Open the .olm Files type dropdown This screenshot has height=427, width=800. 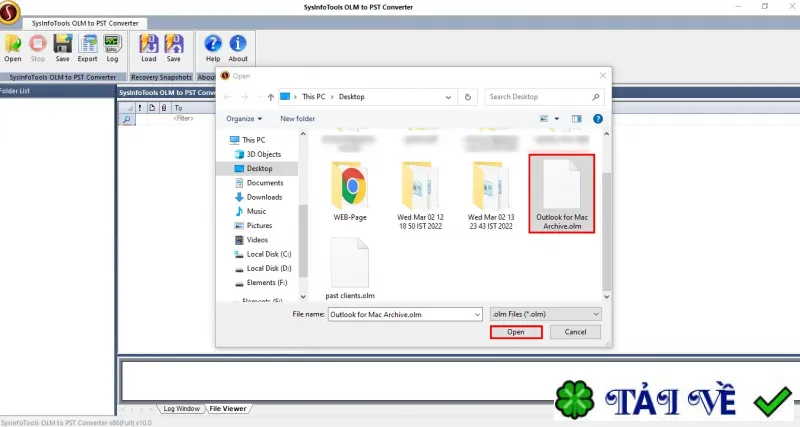[x=545, y=314]
